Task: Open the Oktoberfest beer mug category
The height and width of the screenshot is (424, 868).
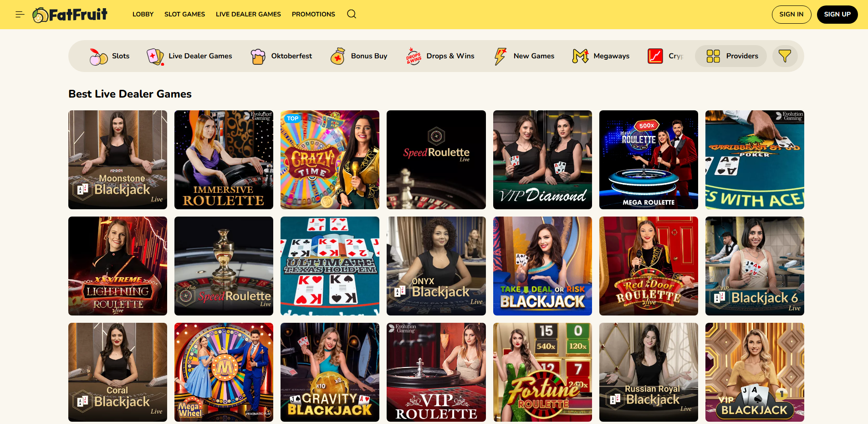Action: click(x=258, y=56)
